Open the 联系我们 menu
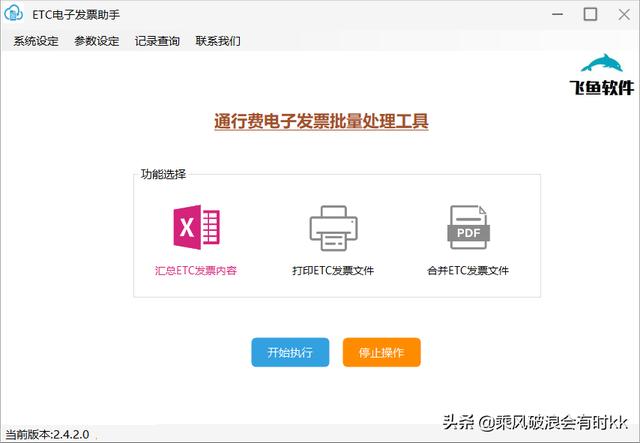Viewport: 640px width, 443px height. [218, 41]
